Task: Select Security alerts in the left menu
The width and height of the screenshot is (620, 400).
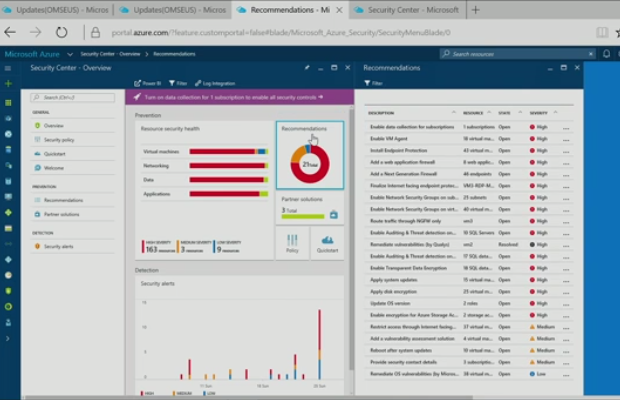Action: click(59, 246)
